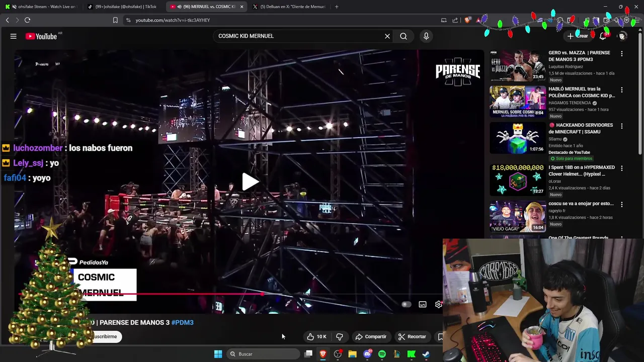The image size is (644, 362).
Task: Open Minecraft servers video thumbnail
Action: tap(518, 138)
